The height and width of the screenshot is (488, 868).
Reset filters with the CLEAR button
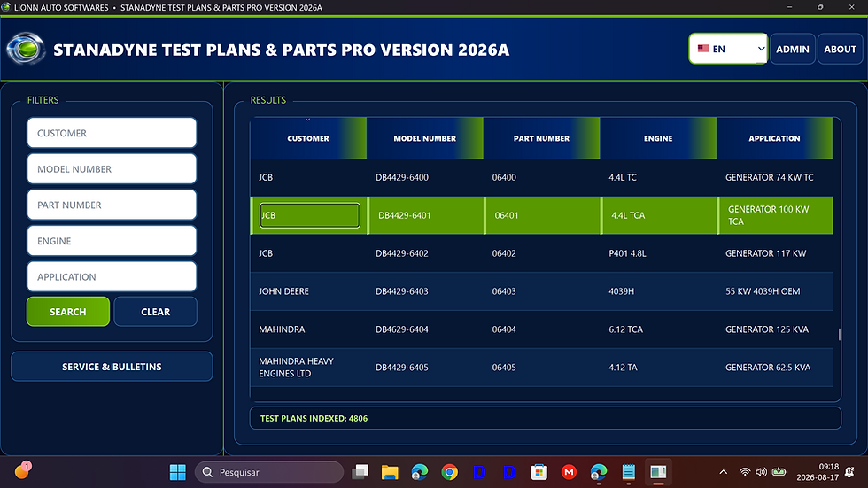[156, 312]
